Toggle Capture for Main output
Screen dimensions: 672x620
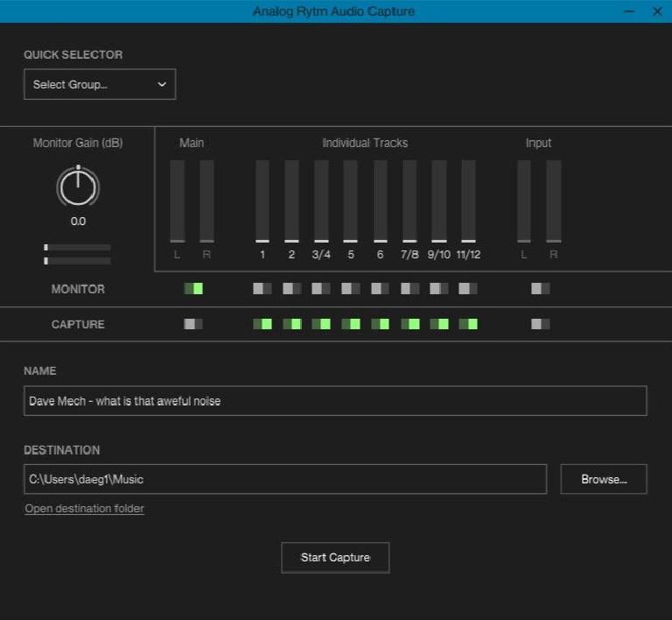pyautogui.click(x=193, y=324)
